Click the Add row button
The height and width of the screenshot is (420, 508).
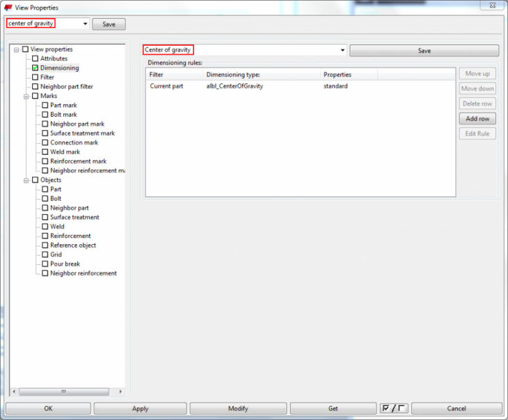(477, 119)
